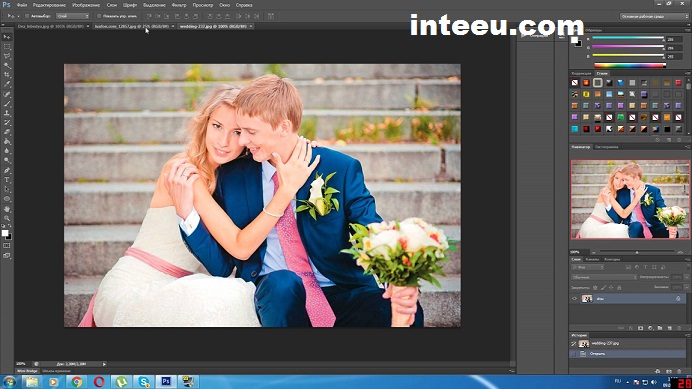Select the Lasso tool
692x389 pixels.
click(x=7, y=56)
